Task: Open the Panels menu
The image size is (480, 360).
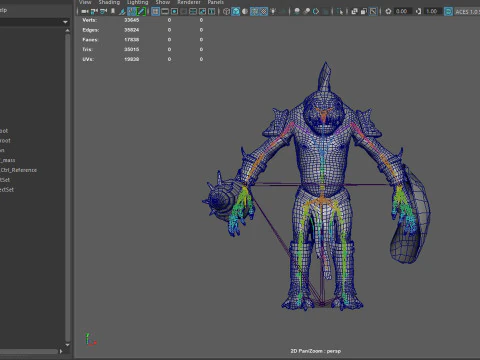Action: pos(215,2)
